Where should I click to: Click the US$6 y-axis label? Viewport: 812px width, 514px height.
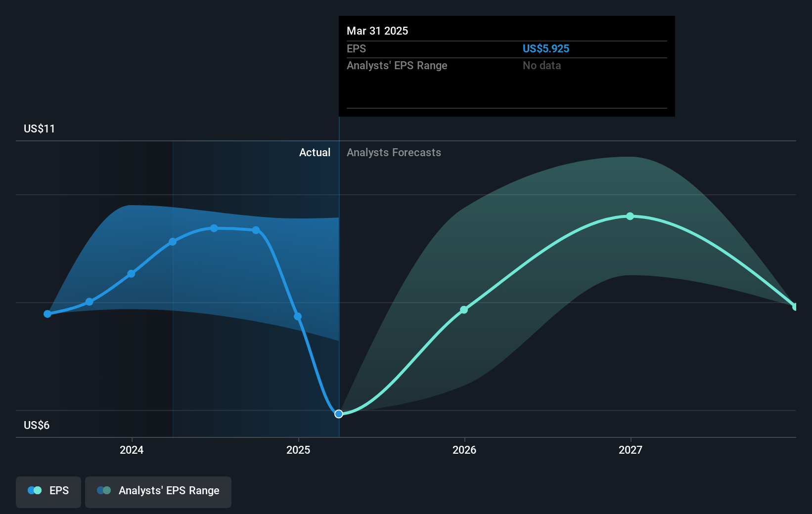(x=37, y=425)
